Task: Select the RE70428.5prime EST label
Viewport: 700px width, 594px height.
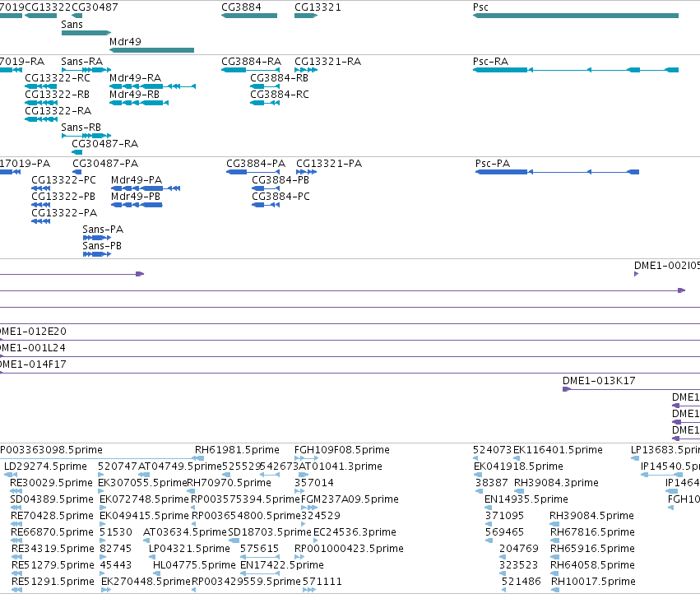Action: pos(52,516)
